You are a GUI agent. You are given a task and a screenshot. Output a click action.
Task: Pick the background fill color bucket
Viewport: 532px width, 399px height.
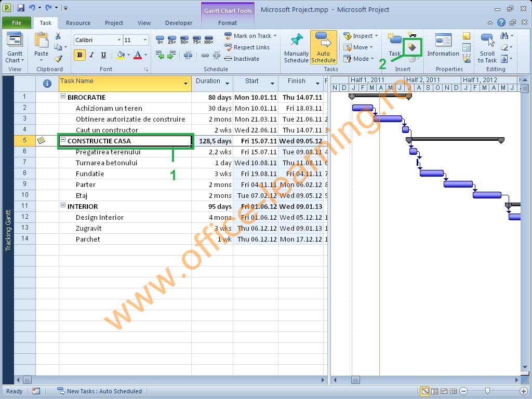tap(121, 55)
